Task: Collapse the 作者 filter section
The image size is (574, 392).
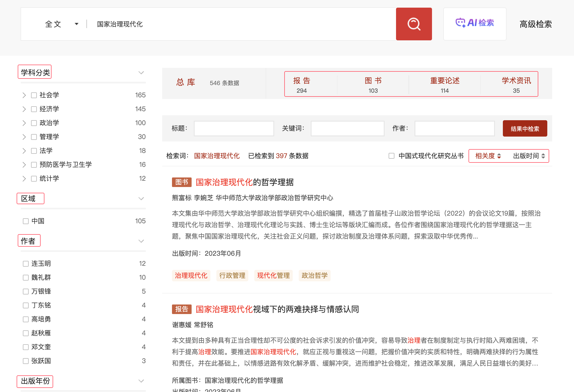Action: pos(141,241)
